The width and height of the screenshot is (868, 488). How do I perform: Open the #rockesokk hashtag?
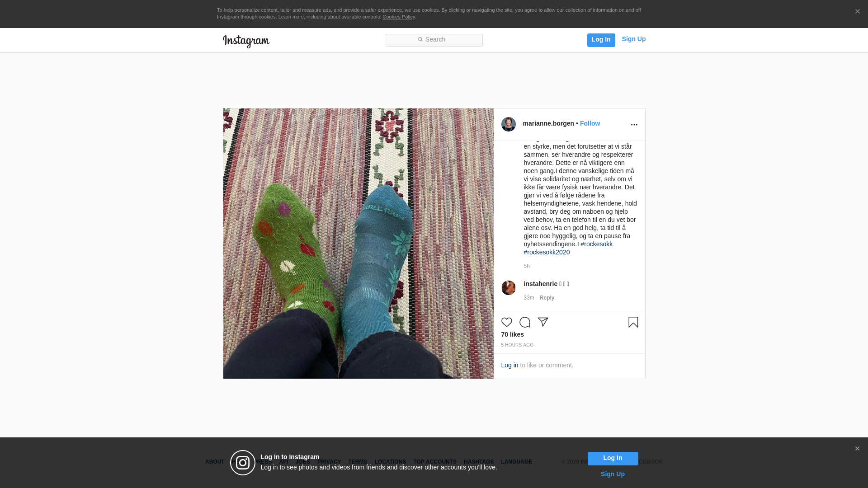tap(596, 244)
